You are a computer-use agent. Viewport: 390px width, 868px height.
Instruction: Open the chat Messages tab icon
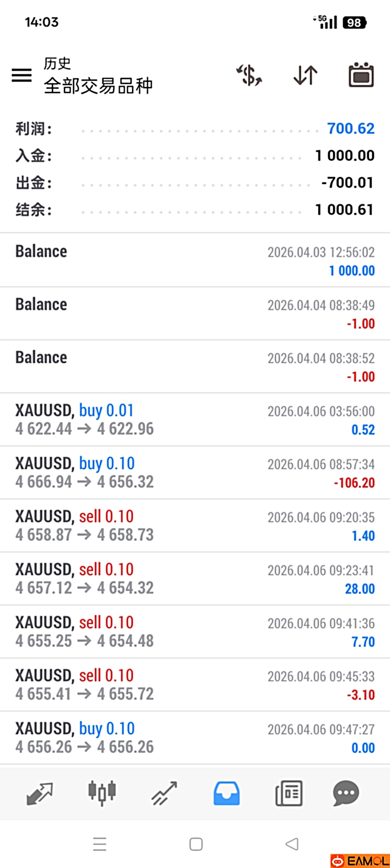[346, 793]
